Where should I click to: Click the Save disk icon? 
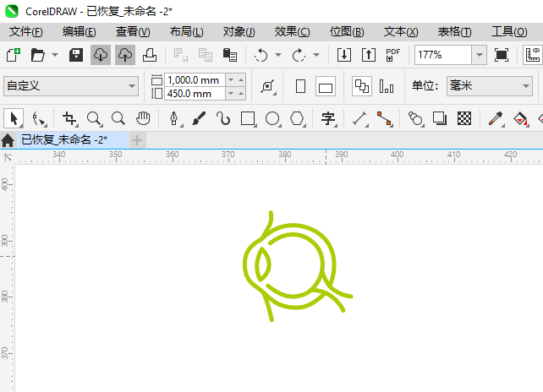tap(76, 55)
